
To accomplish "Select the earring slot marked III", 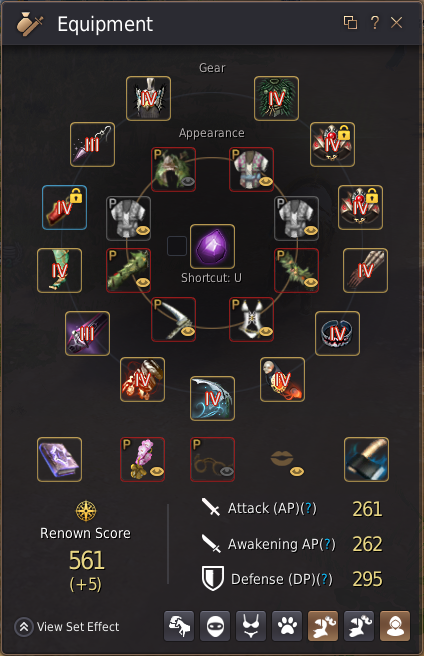I will (93, 144).
